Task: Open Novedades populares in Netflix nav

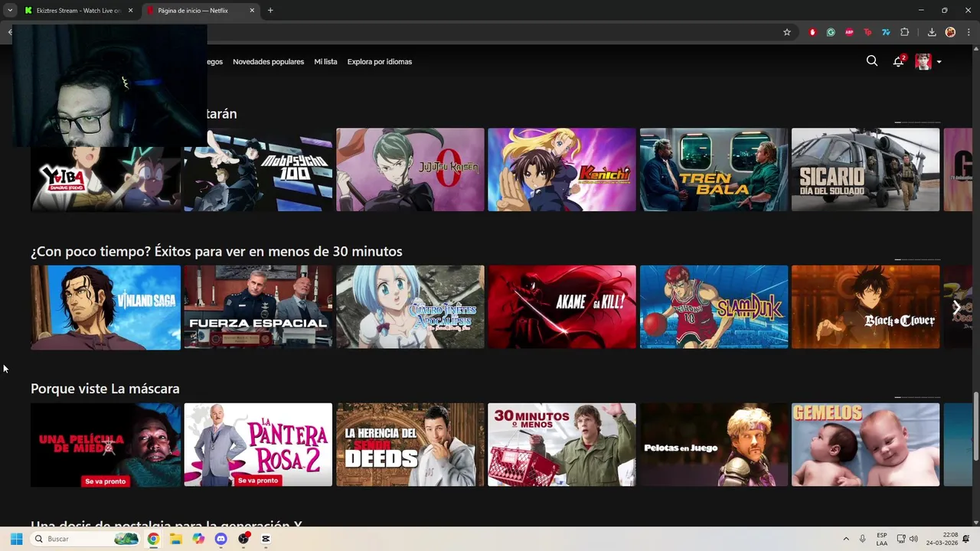Action: pos(268,62)
